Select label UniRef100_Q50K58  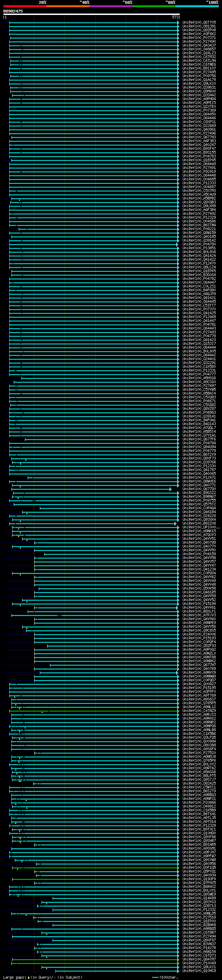[x=199, y=588]
